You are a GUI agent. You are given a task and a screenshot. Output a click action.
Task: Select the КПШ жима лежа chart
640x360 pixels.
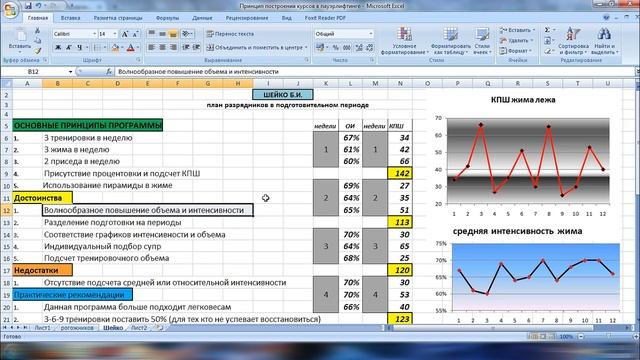click(x=523, y=157)
